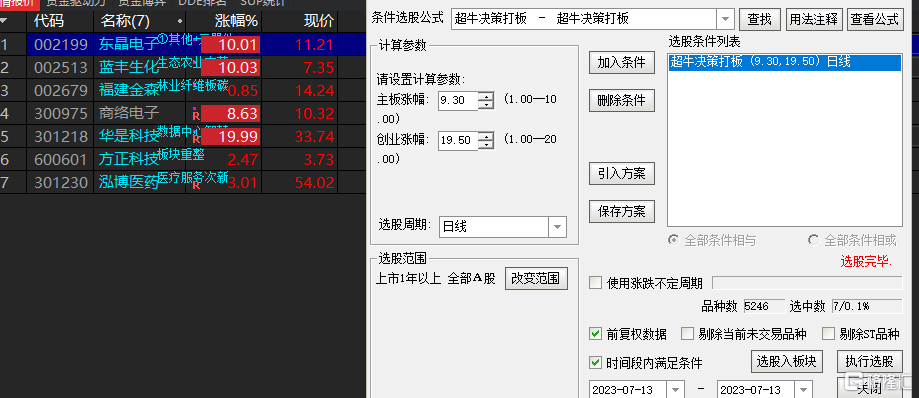Click stock code 002679
Screen dimensions: 919x398
tap(61, 90)
